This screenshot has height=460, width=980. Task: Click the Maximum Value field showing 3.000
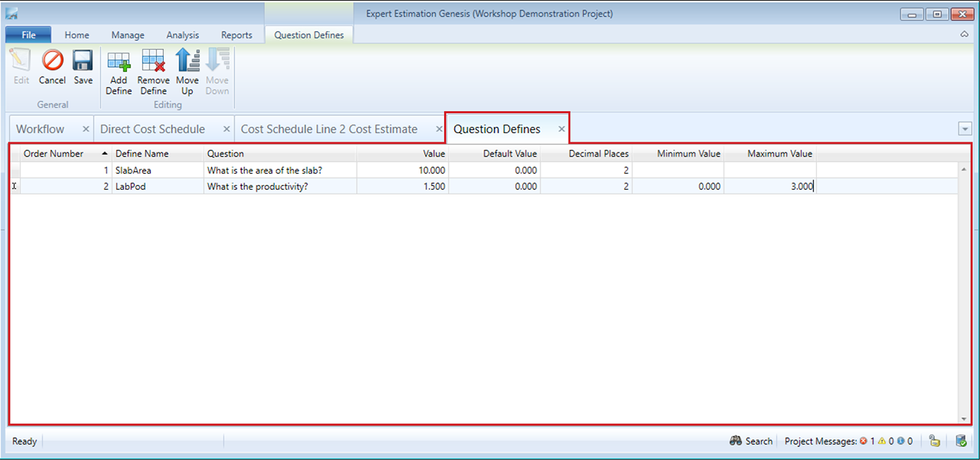769,186
